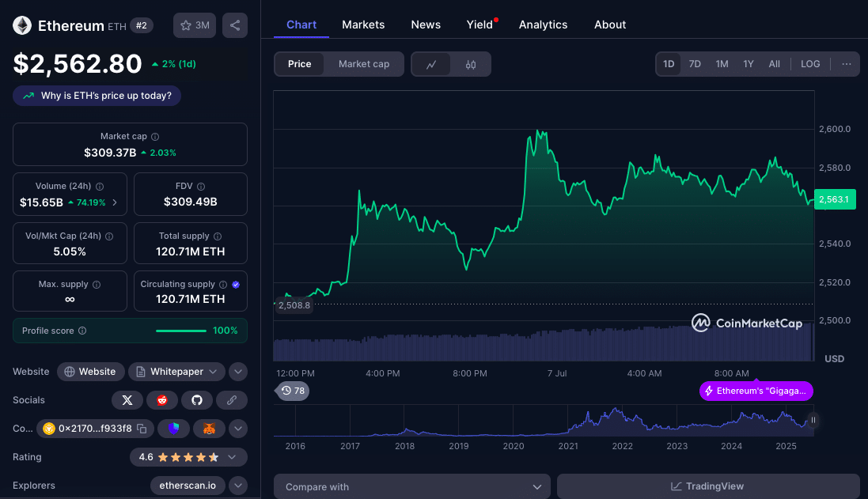The image size is (868, 499).
Task: Click the range slider pause handle
Action: tap(813, 420)
